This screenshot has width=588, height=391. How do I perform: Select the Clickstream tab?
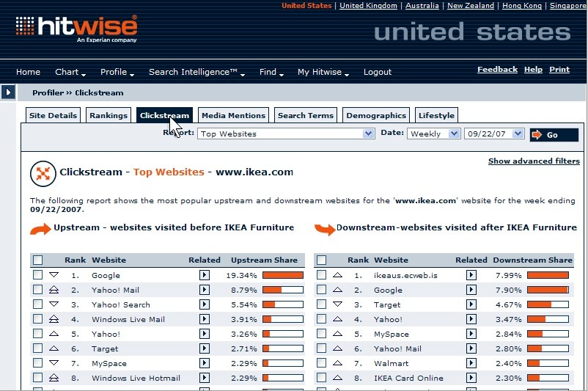164,115
